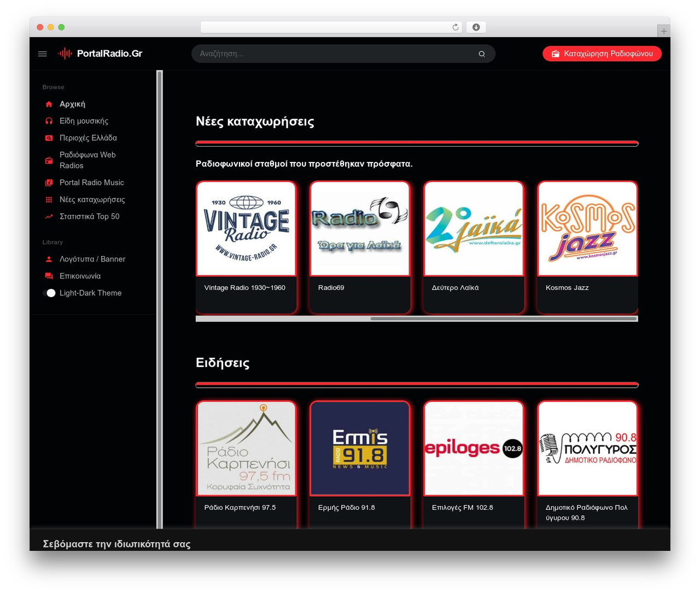The image size is (700, 593).
Task: Click the music library icon beside Portal Radio Music
Action: [x=49, y=183]
